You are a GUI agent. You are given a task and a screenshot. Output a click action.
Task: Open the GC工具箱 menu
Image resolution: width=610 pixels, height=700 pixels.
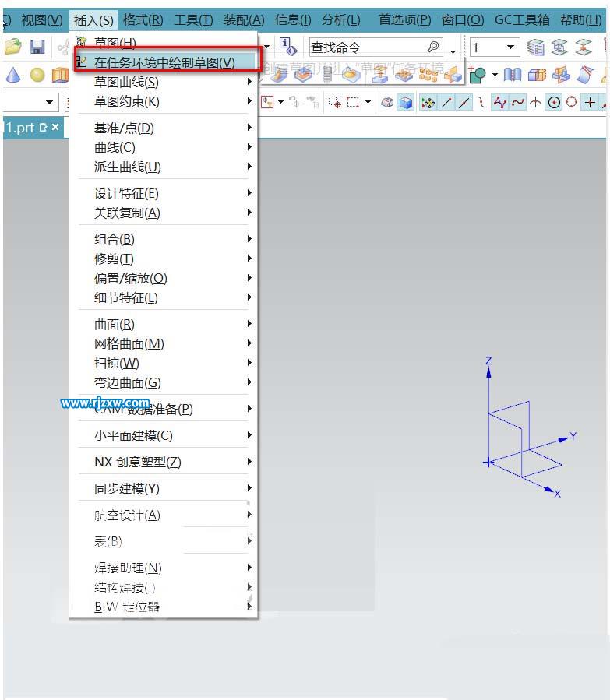pos(522,20)
